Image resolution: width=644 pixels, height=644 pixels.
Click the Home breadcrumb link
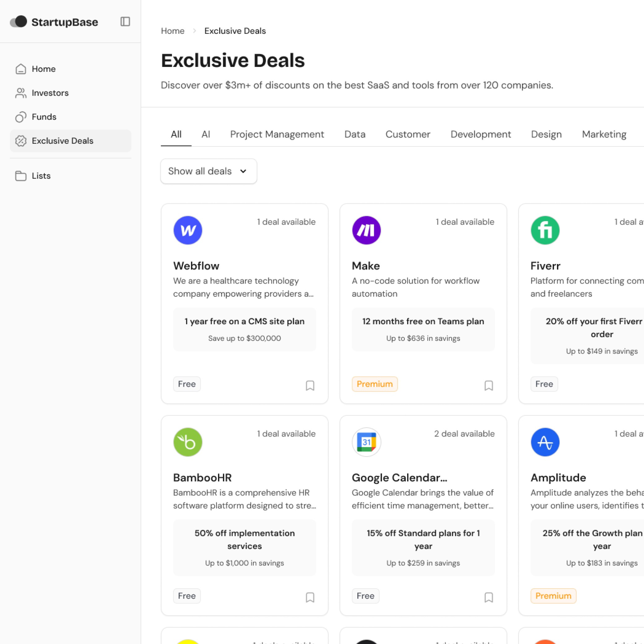click(172, 31)
